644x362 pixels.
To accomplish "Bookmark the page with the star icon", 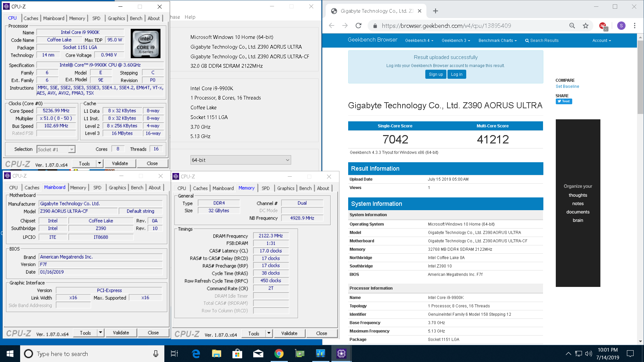I will (x=586, y=26).
